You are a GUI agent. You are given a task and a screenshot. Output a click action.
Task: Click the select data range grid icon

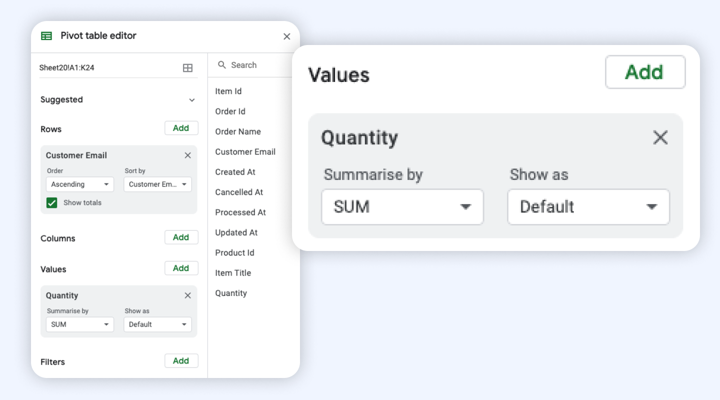[187, 68]
